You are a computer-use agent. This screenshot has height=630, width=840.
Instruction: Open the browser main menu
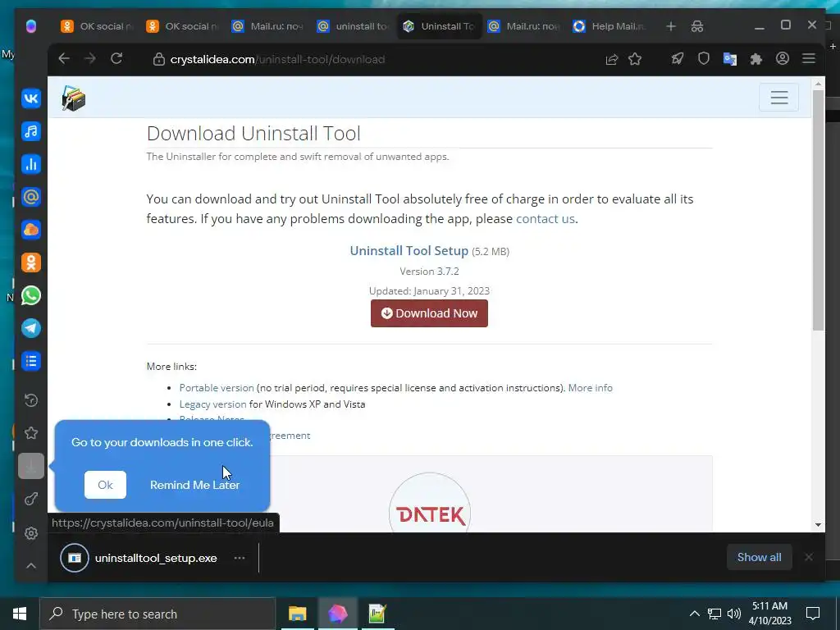pos(808,59)
